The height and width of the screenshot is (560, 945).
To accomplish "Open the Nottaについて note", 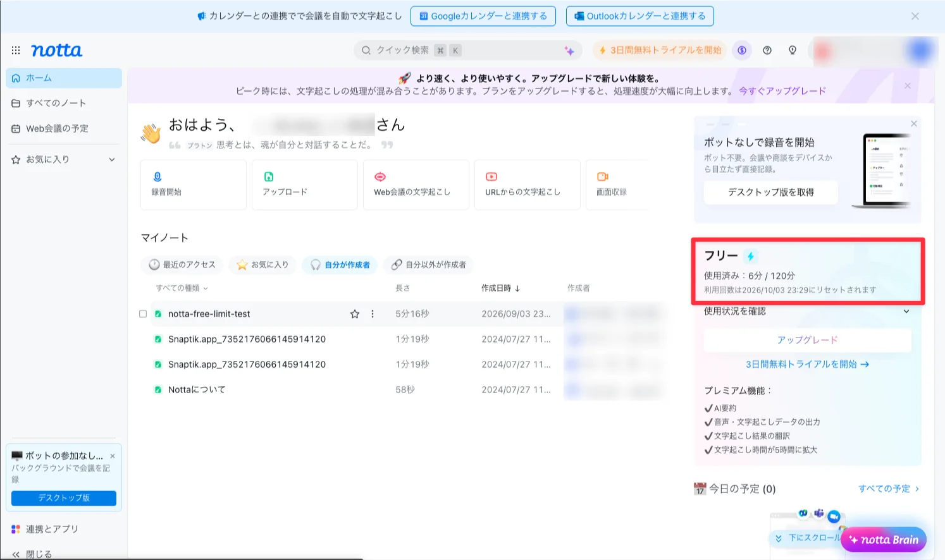I will coord(197,389).
